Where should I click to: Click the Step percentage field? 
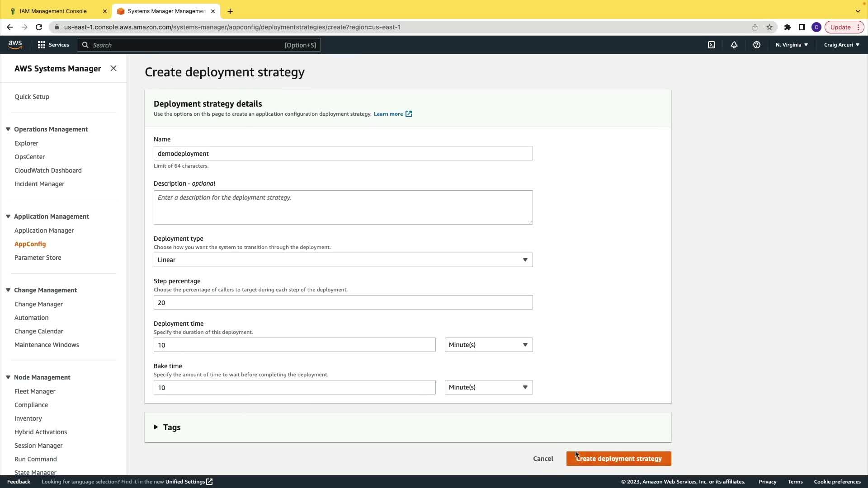pyautogui.click(x=343, y=302)
